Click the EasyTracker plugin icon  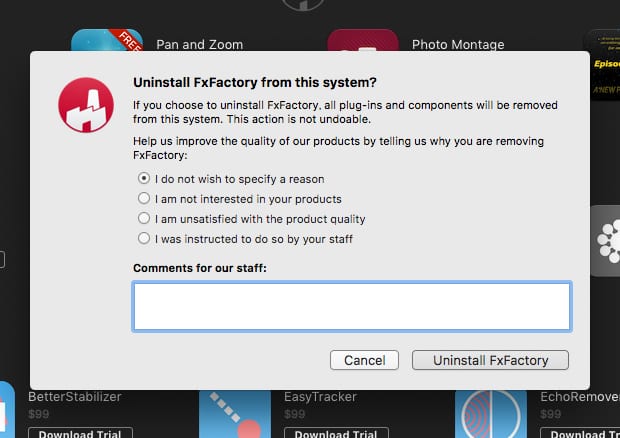[x=235, y=414]
